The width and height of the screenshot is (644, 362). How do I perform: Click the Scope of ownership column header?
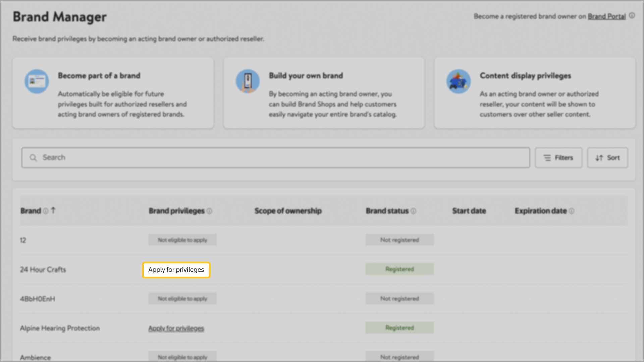click(288, 211)
